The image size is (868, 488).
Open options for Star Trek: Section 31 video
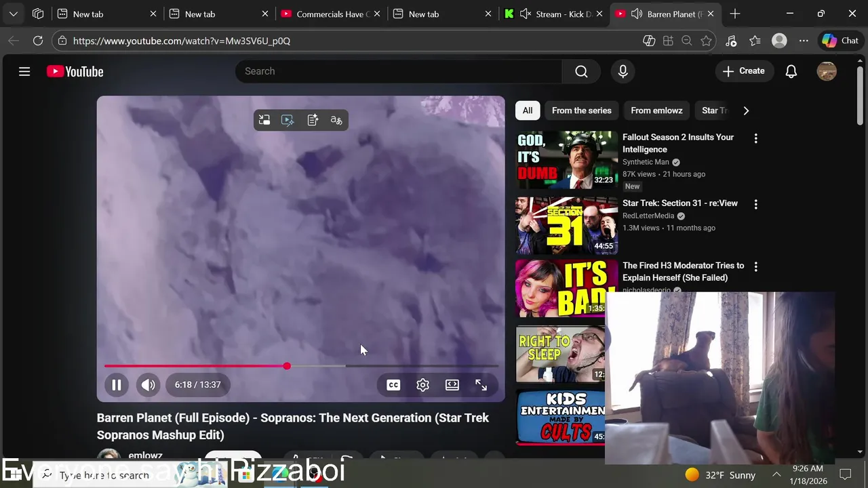pos(755,204)
